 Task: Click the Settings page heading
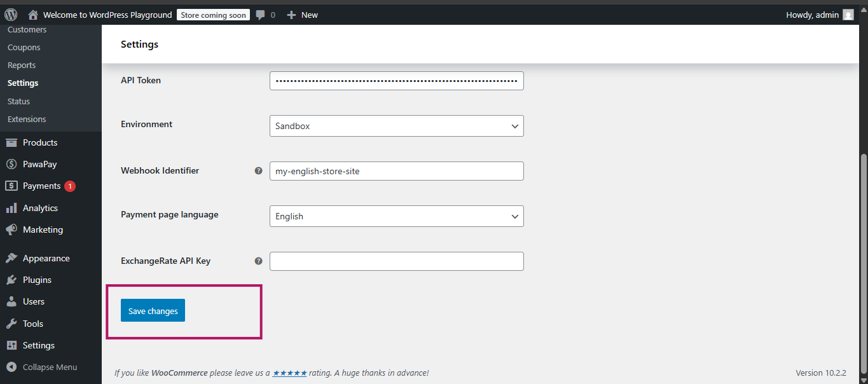[139, 45]
